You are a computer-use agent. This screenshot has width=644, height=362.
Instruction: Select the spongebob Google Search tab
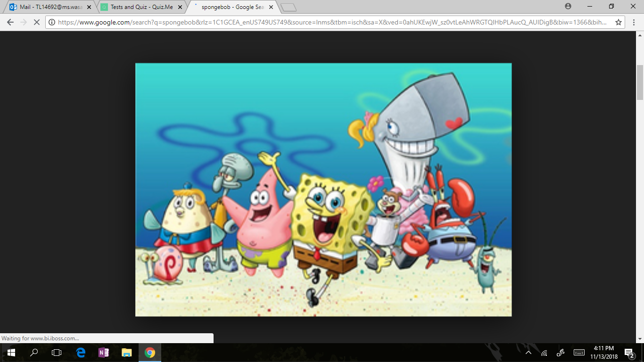[231, 7]
